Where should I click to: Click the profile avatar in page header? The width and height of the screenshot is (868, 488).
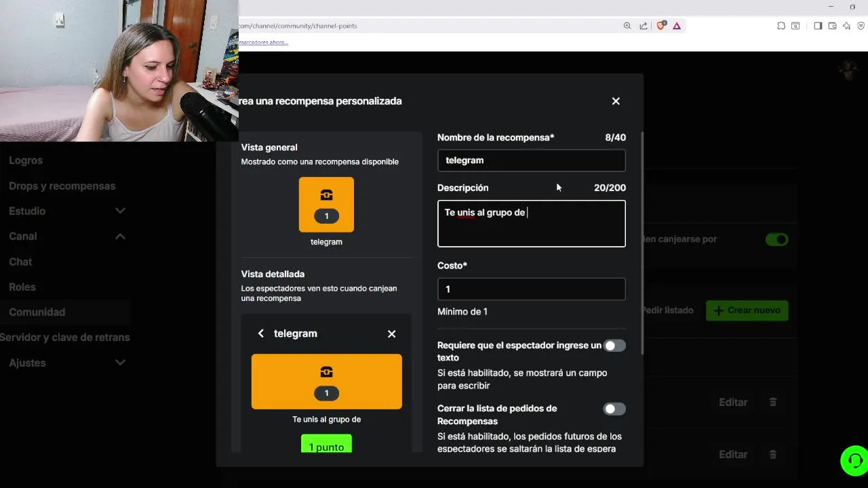coord(848,70)
